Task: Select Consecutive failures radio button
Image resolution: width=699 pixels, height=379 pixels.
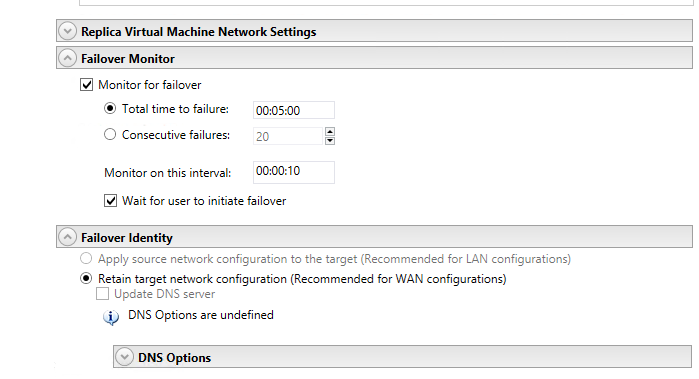Action: click(110, 134)
